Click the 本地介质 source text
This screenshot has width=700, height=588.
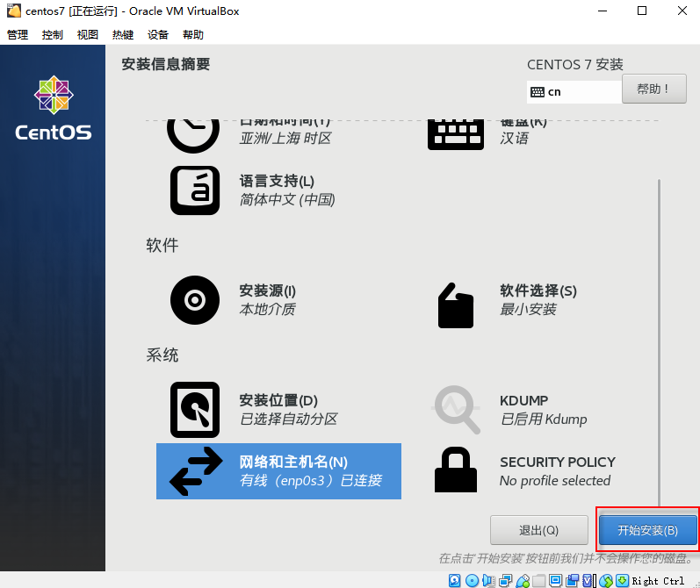[x=267, y=309]
